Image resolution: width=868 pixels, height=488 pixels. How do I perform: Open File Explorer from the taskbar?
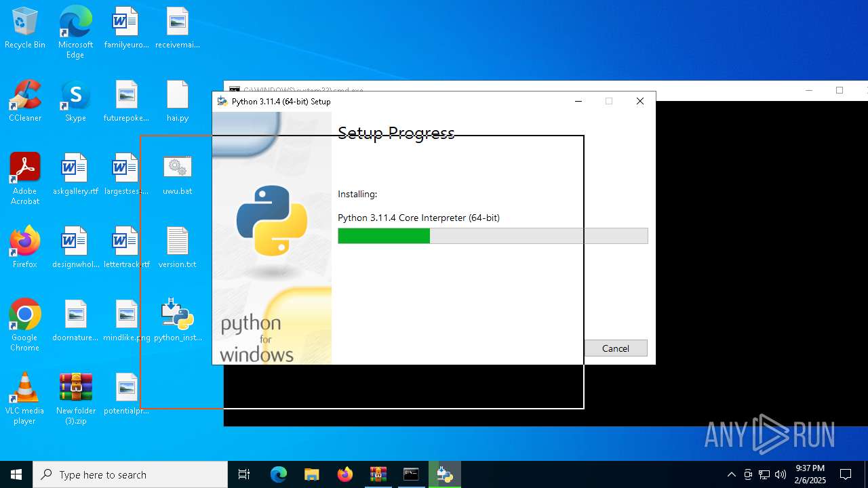(312, 474)
